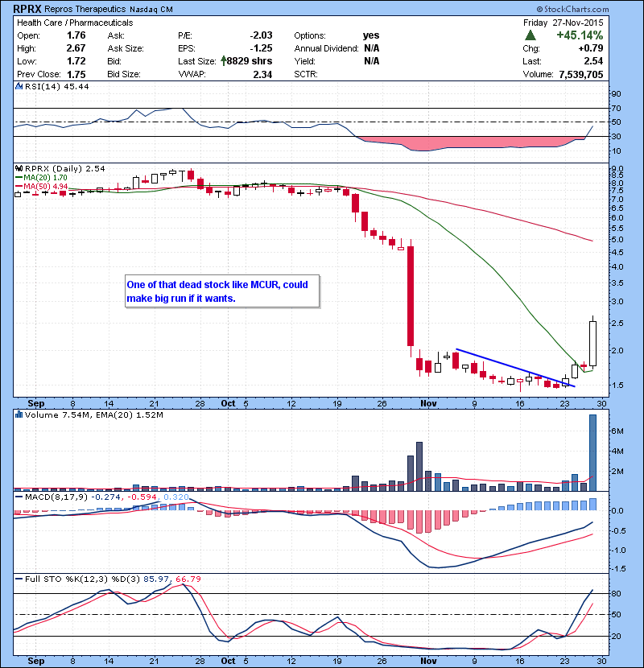
Task: Click the largest volume bar on 27-Nov
Action: coord(592,452)
